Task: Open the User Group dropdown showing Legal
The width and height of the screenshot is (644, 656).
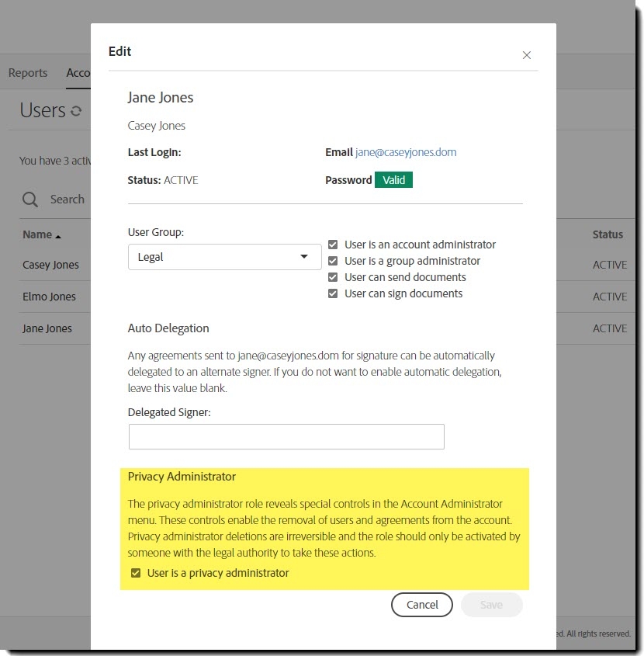Action: tap(224, 257)
